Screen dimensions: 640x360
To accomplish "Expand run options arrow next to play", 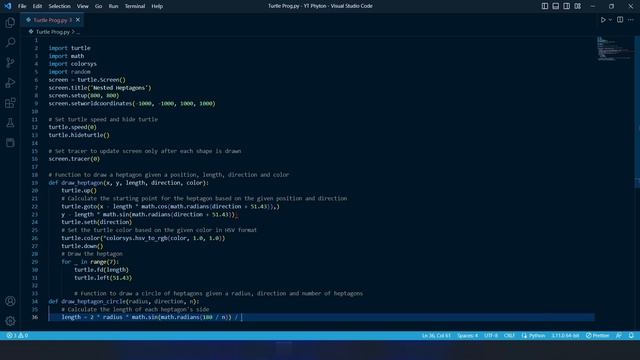I will point(610,20).
